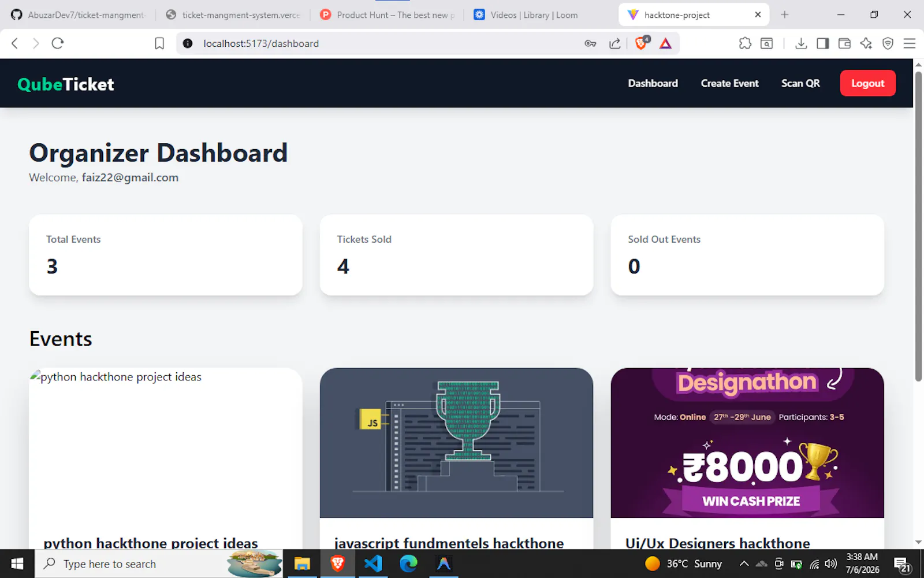Click the welcome email faiz22@gmail.com
This screenshot has height=578, width=924.
coord(130,177)
